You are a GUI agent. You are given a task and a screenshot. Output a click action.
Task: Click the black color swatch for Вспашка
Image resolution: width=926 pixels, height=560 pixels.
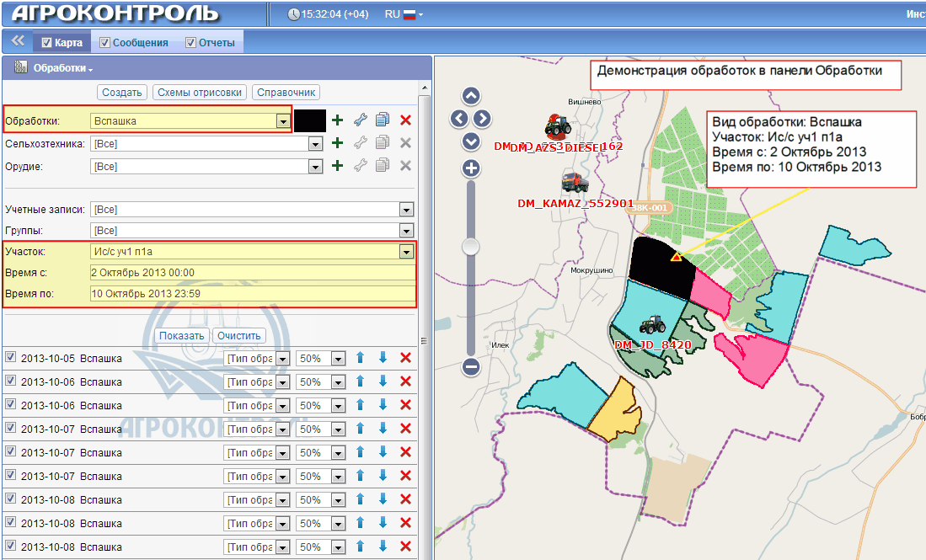click(x=309, y=120)
